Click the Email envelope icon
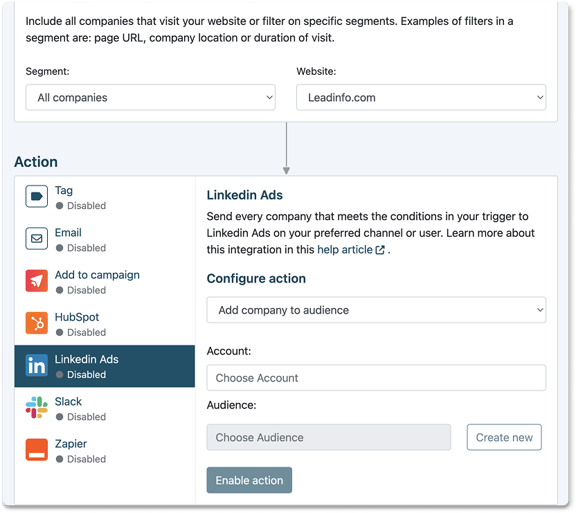The height and width of the screenshot is (513, 576). coord(36,239)
